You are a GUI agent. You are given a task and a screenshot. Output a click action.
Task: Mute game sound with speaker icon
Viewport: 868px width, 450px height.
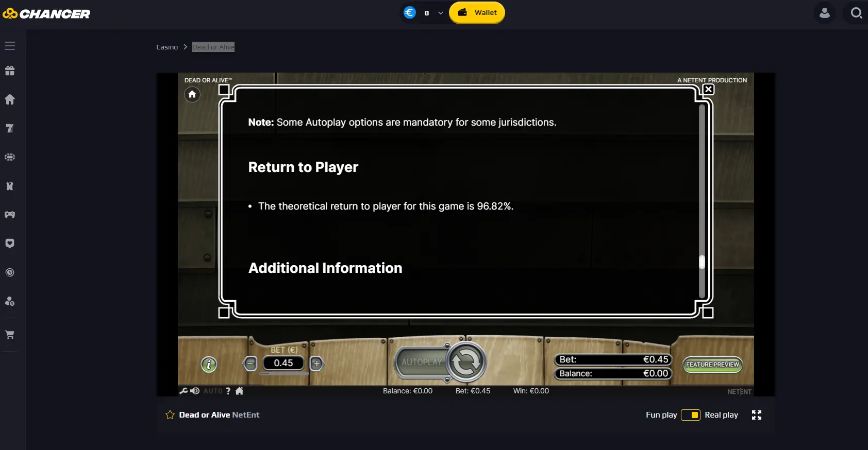coord(195,391)
